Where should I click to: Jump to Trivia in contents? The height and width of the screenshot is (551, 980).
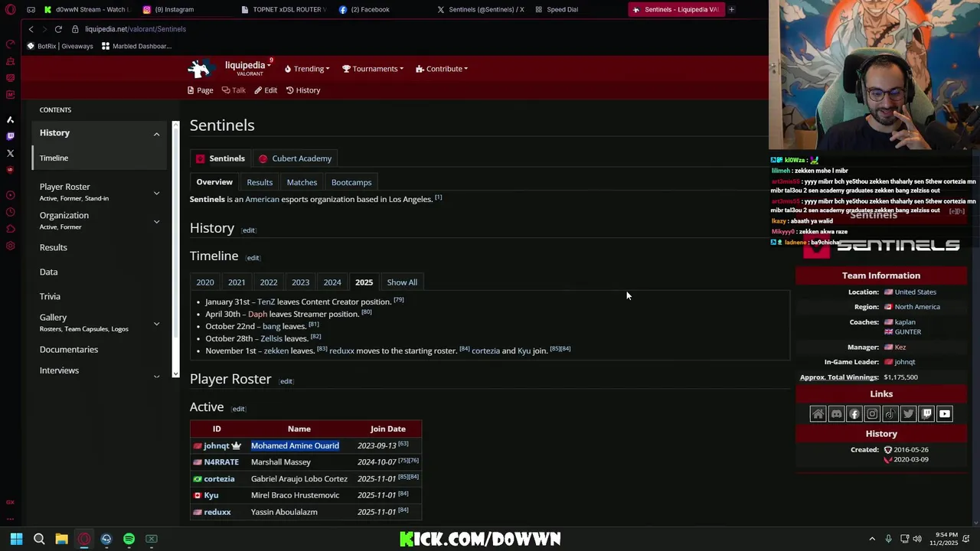tap(50, 296)
